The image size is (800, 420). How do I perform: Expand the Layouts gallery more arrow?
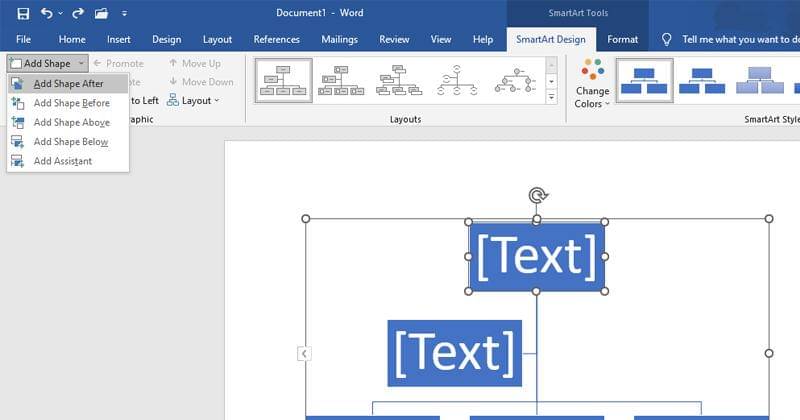click(551, 97)
